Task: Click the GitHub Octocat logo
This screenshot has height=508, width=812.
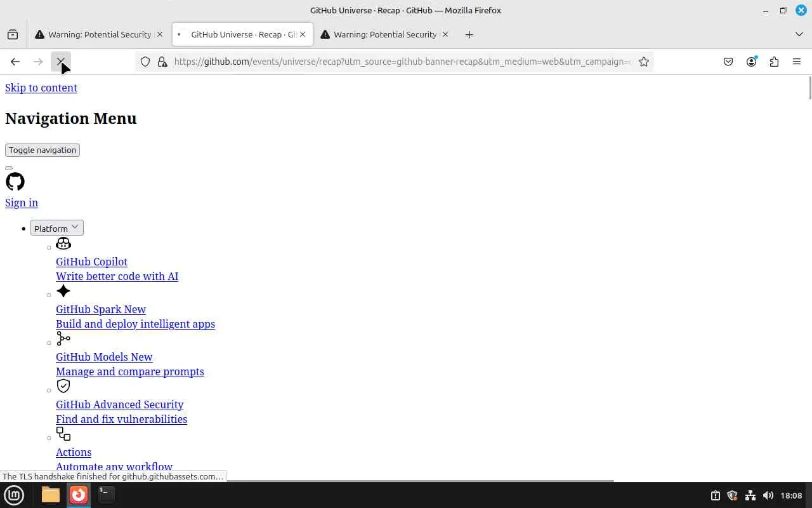Action: pyautogui.click(x=15, y=182)
